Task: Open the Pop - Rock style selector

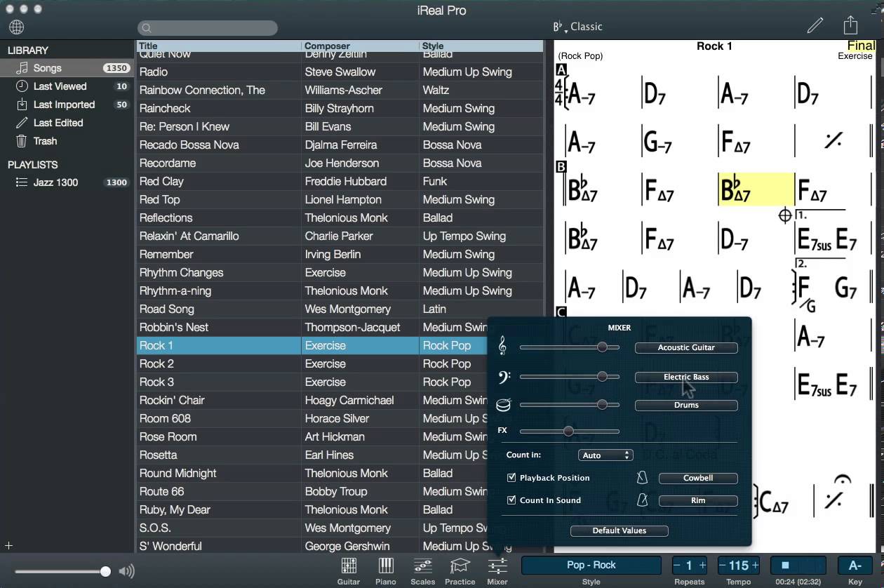Action: [x=591, y=565]
